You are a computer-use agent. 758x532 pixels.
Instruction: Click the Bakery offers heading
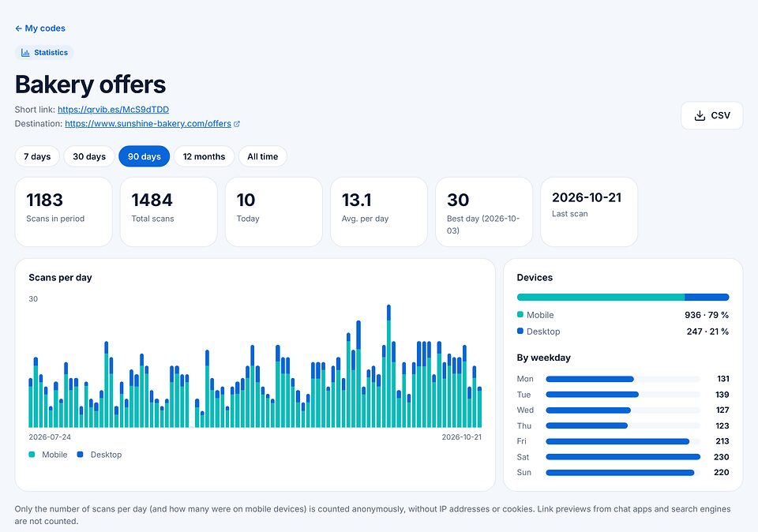(x=90, y=84)
